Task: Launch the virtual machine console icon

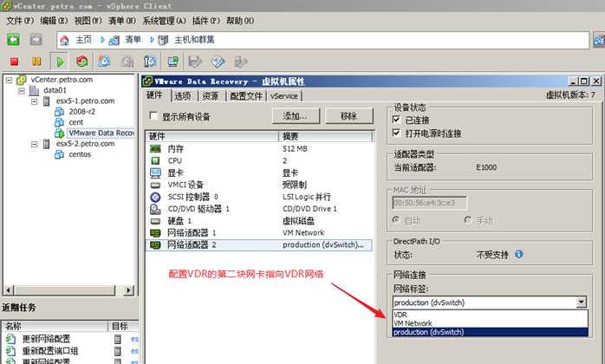Action: click(172, 62)
